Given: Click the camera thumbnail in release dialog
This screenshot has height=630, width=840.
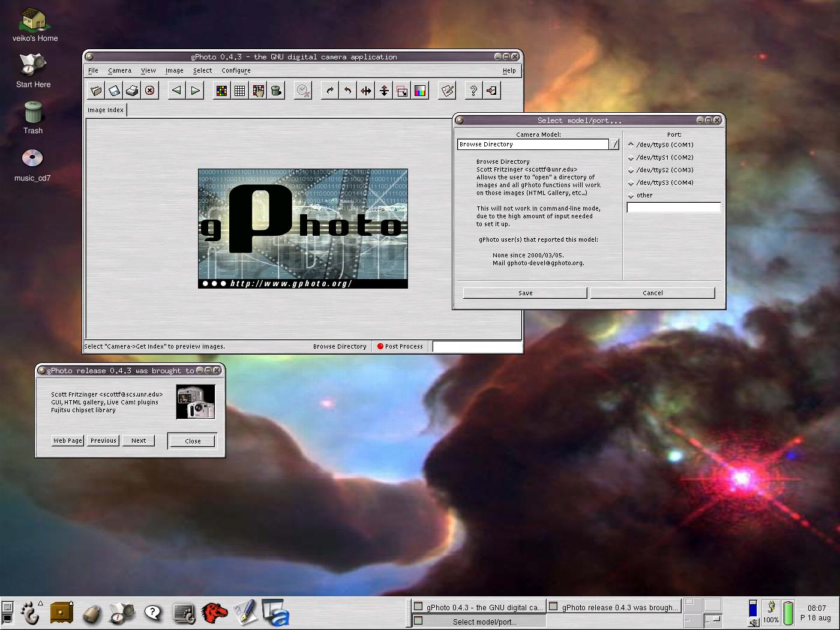Looking at the screenshot, I should point(196,402).
